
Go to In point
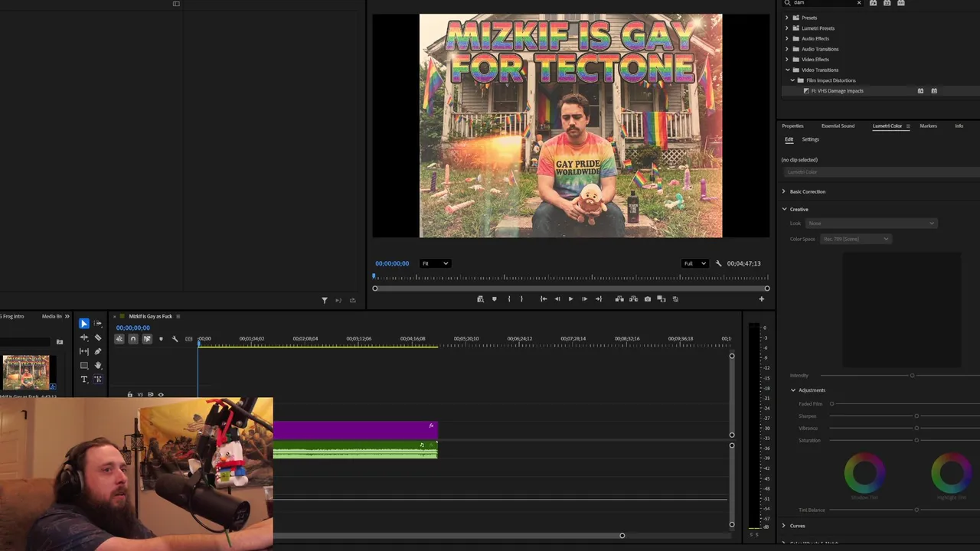tap(543, 299)
